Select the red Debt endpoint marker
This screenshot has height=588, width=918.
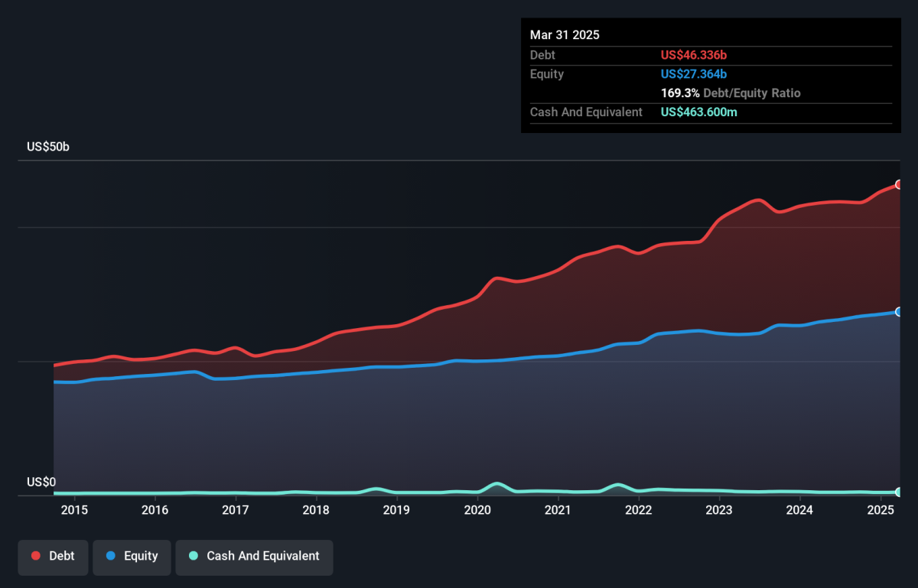click(x=899, y=184)
